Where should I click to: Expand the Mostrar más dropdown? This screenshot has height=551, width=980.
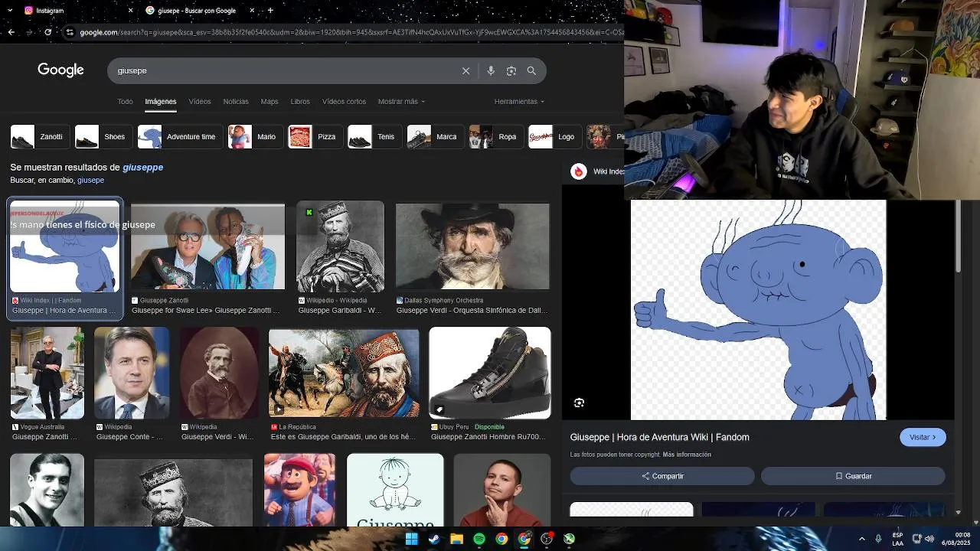click(401, 101)
